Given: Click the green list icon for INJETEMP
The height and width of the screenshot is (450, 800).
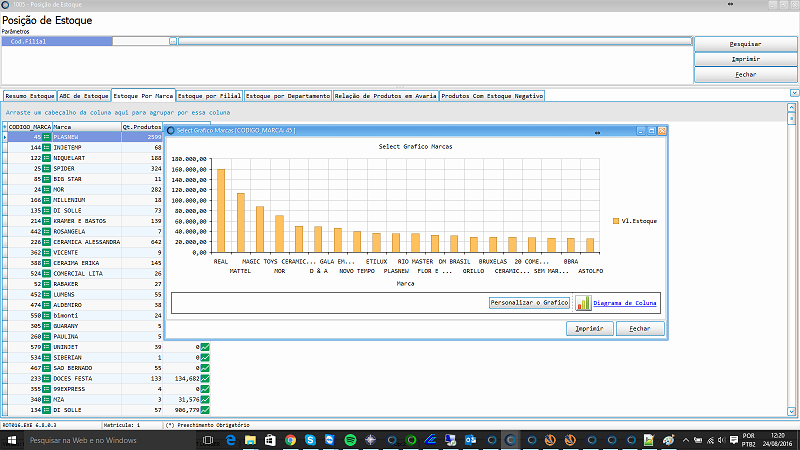Looking at the screenshot, I should point(46,147).
